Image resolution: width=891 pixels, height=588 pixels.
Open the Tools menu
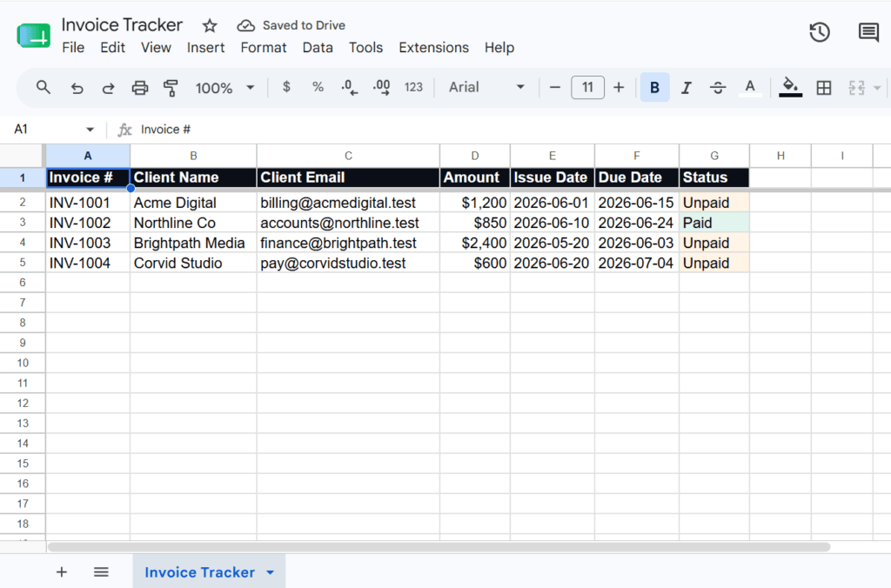tap(366, 48)
